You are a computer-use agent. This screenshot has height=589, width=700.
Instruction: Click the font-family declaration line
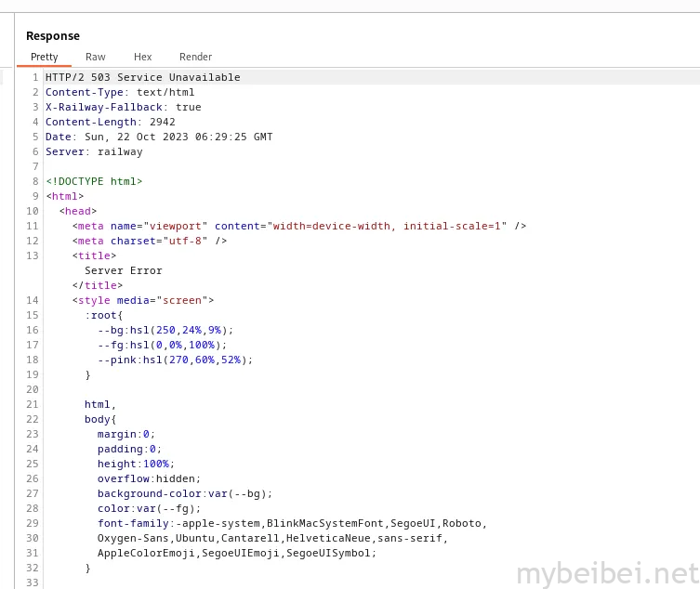(x=292, y=523)
